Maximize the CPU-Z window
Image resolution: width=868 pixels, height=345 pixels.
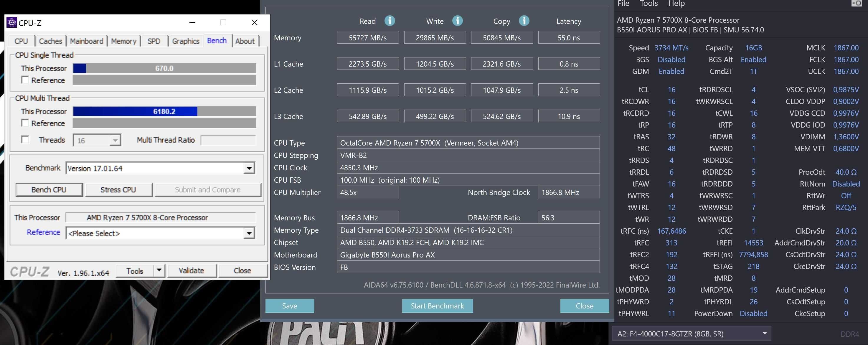coord(223,22)
